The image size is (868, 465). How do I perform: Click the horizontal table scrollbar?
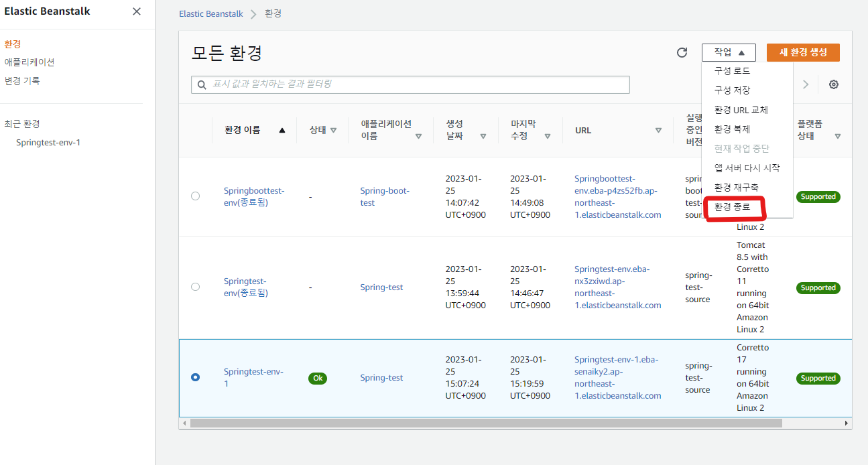click(486, 423)
